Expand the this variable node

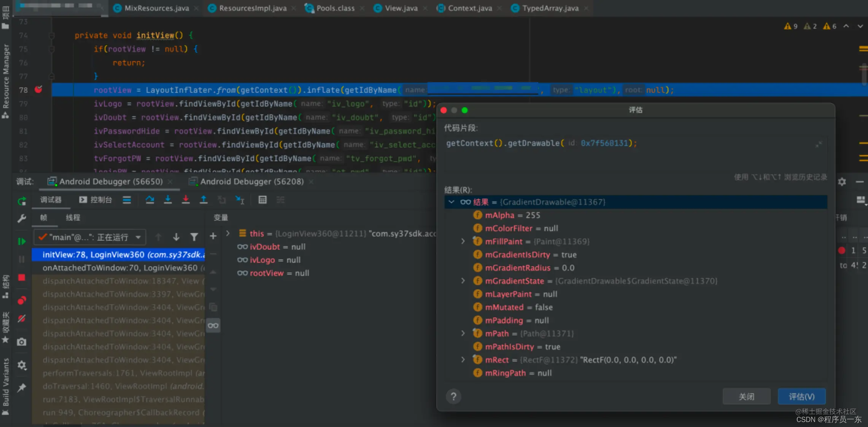click(x=228, y=233)
